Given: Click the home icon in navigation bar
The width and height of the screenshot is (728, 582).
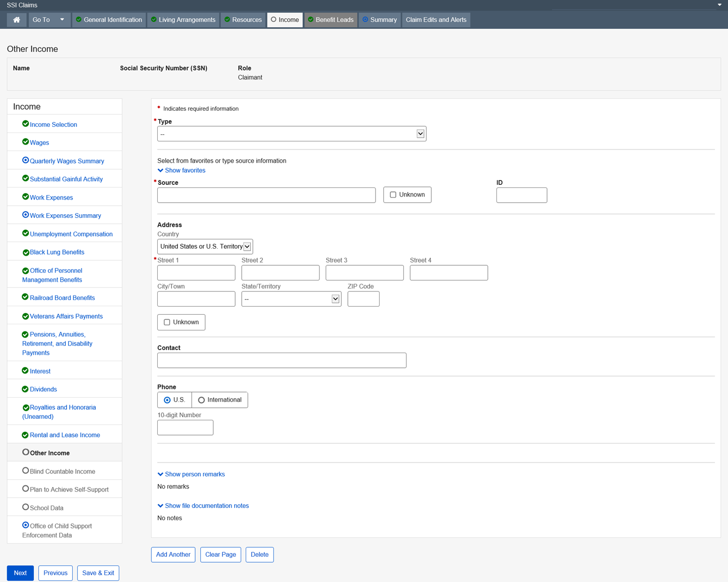Looking at the screenshot, I should (17, 20).
